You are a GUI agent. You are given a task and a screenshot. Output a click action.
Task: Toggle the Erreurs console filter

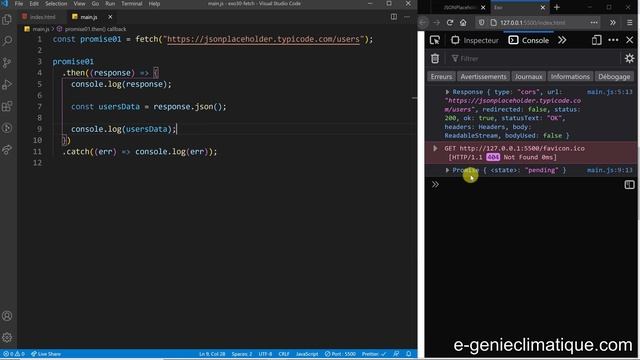coord(441,77)
